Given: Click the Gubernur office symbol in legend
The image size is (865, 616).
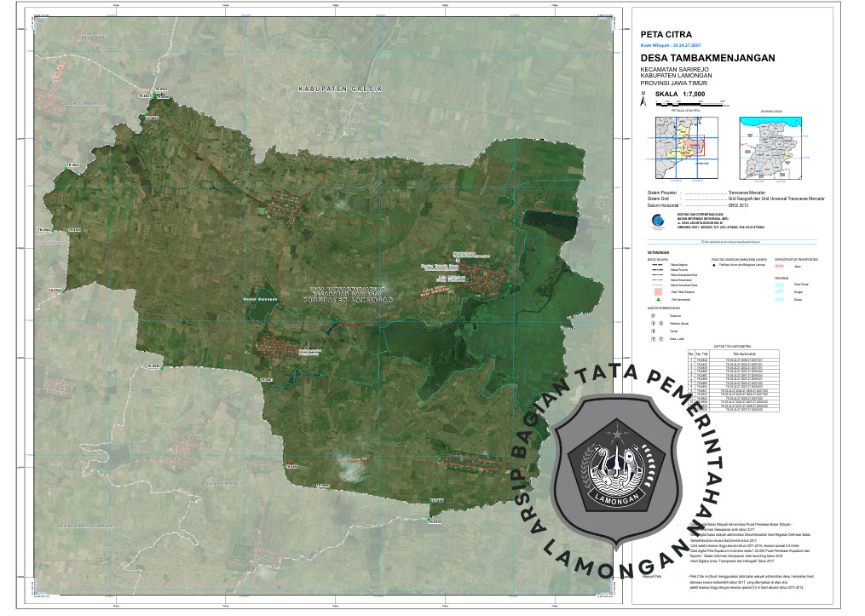Looking at the screenshot, I should (652, 316).
